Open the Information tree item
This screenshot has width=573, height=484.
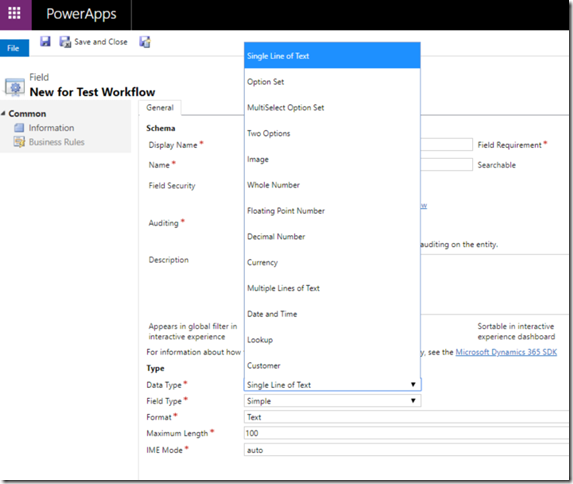[x=51, y=128]
